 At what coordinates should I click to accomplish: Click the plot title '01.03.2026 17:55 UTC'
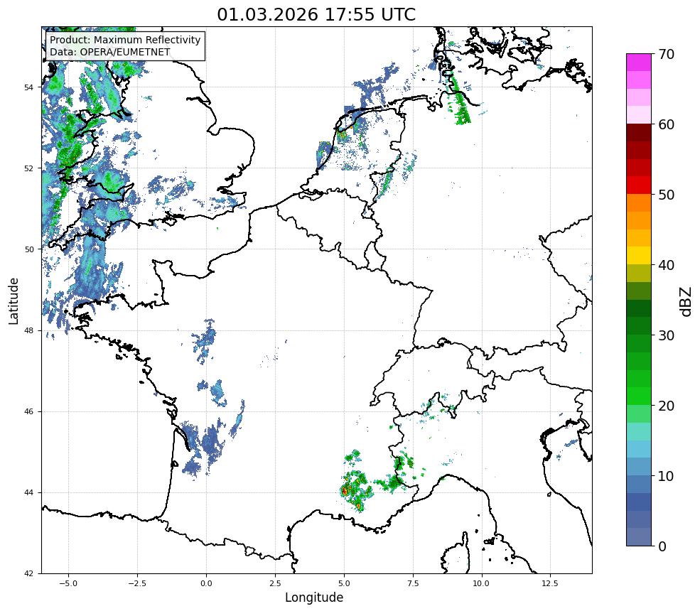click(316, 14)
